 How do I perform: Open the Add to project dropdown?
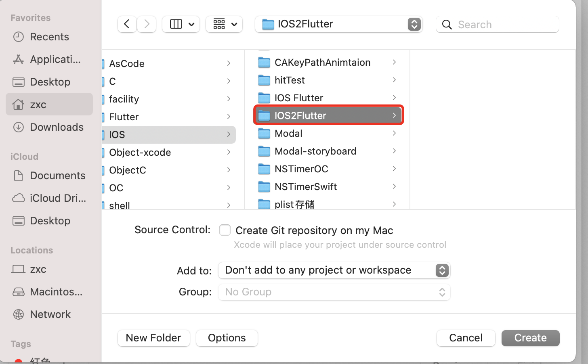pyautogui.click(x=334, y=270)
